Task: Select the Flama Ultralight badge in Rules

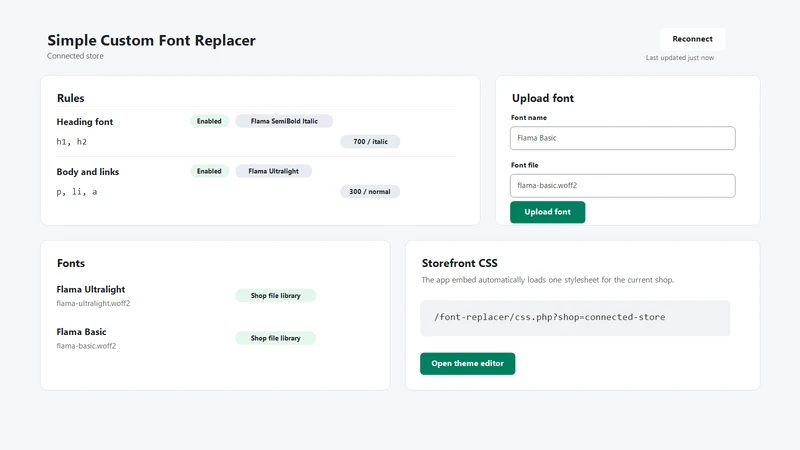Action: [273, 171]
